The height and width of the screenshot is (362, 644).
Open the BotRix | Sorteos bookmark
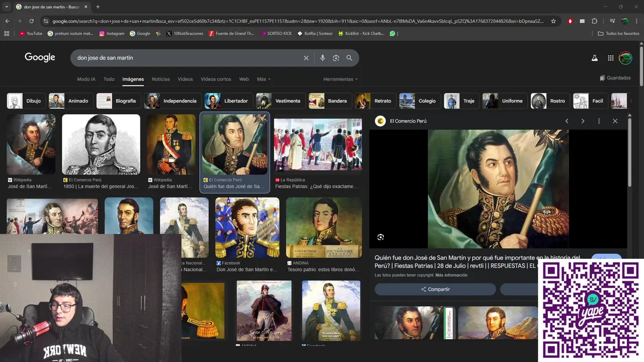click(x=314, y=34)
